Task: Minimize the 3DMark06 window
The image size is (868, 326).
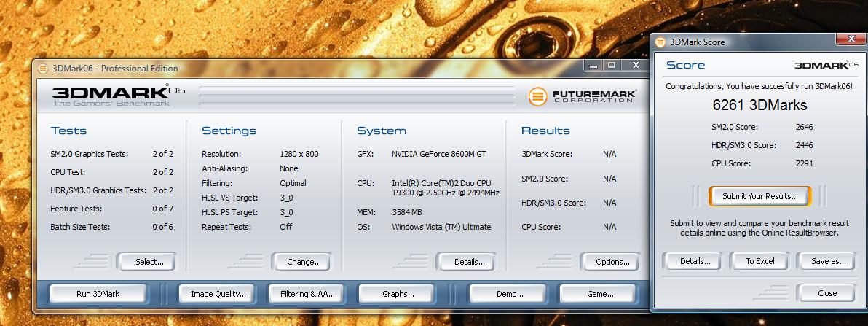Action: coord(593,66)
